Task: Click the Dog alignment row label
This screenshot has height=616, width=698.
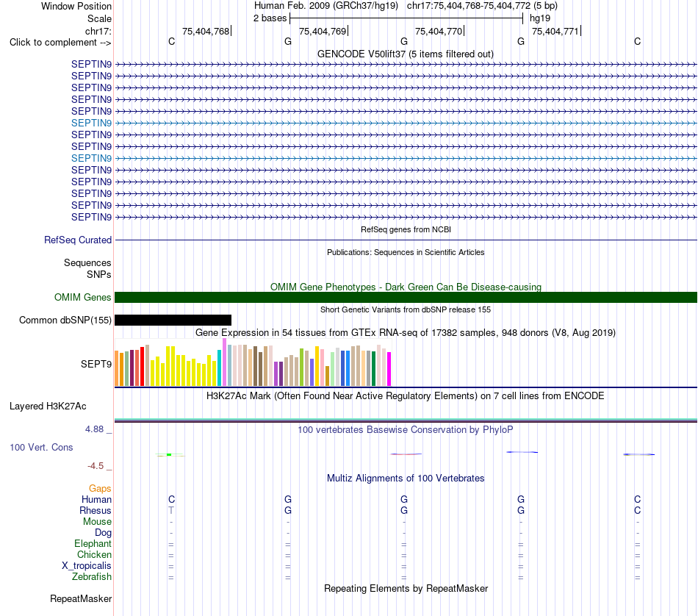Action: (103, 533)
